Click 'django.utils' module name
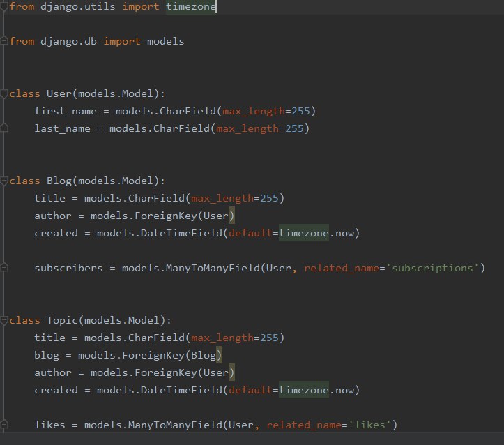 point(78,6)
